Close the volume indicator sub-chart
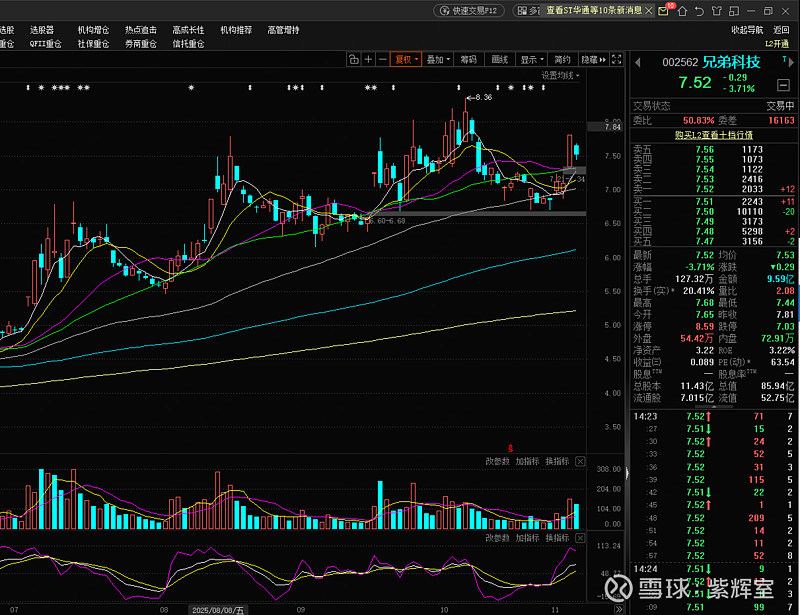Viewport: 800px width, 615px height. pos(580,461)
